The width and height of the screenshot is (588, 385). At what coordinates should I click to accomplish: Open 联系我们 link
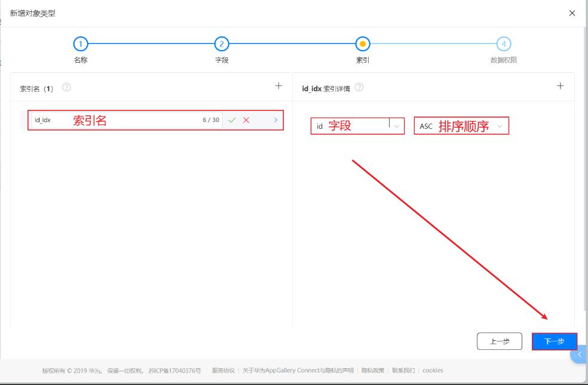click(x=403, y=371)
